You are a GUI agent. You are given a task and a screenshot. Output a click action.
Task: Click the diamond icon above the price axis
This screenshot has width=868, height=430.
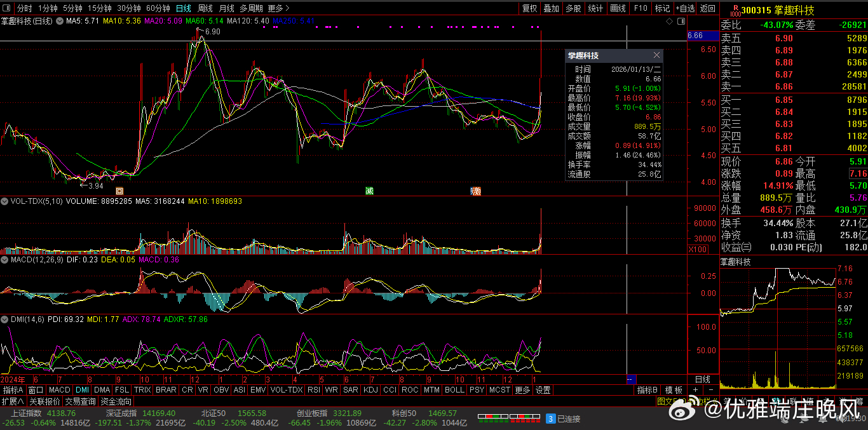669,22
